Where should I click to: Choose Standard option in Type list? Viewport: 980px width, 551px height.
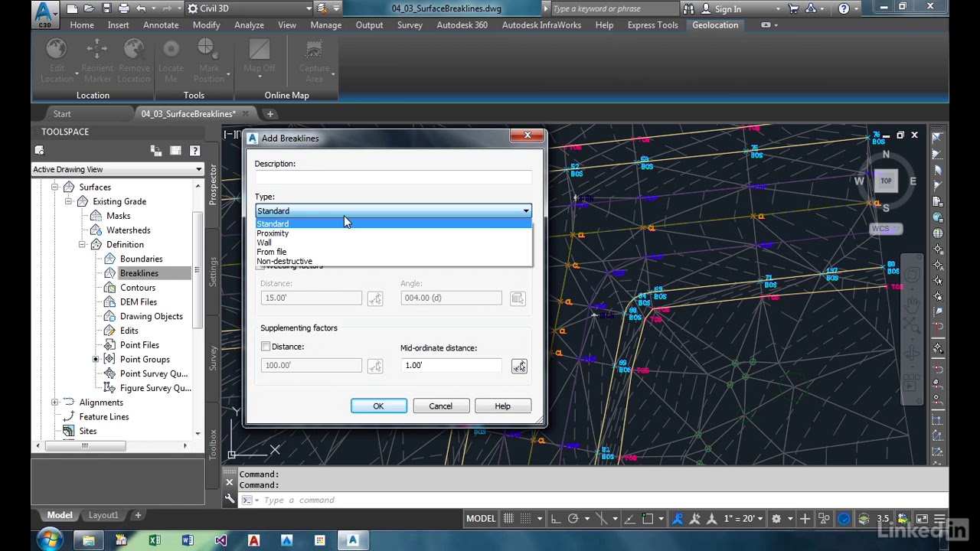pos(393,224)
